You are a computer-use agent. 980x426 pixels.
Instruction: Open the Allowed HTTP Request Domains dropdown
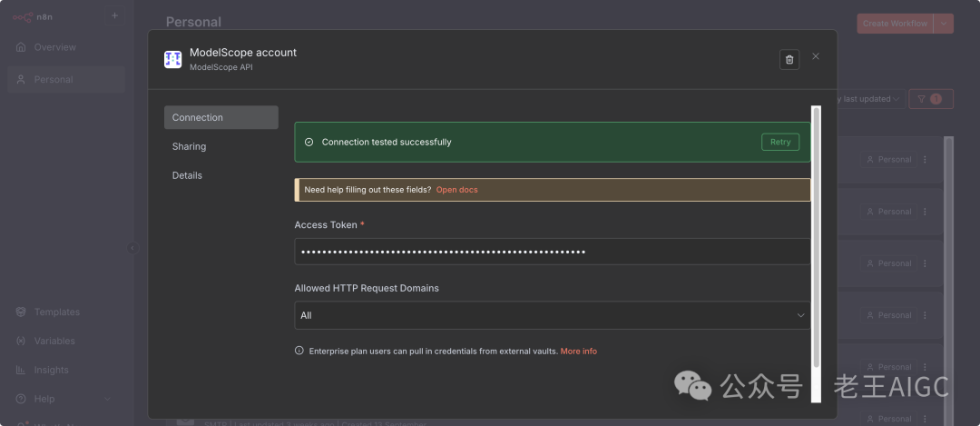pyautogui.click(x=553, y=315)
